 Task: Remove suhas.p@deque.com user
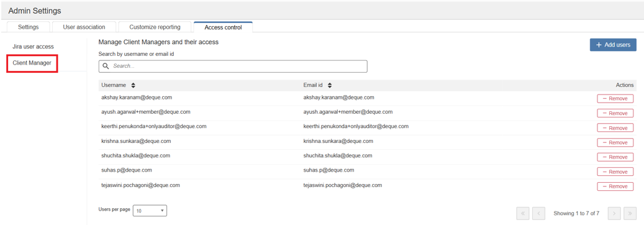click(615, 172)
